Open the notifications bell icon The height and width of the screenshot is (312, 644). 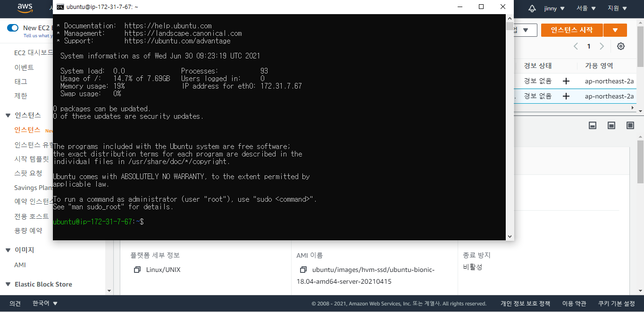click(532, 8)
